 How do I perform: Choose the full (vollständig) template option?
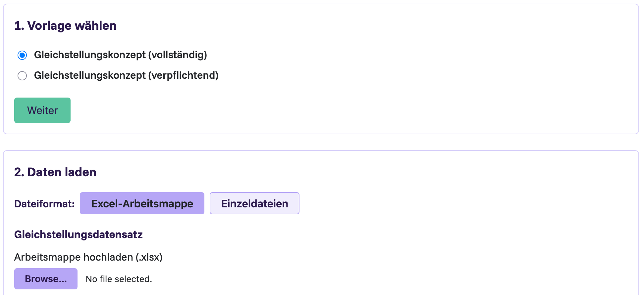(22, 55)
